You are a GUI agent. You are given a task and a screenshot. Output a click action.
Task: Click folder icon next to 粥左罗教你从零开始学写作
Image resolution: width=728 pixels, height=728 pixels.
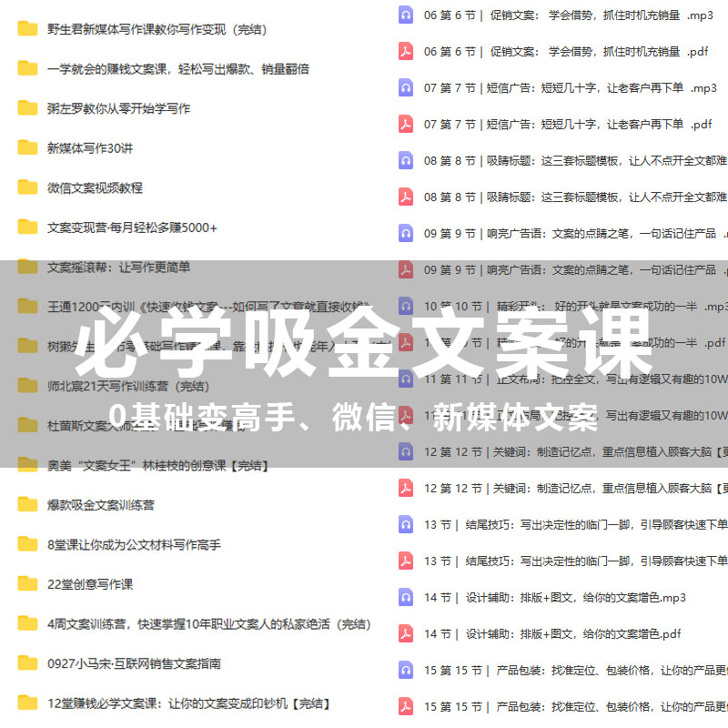[x=27, y=107]
